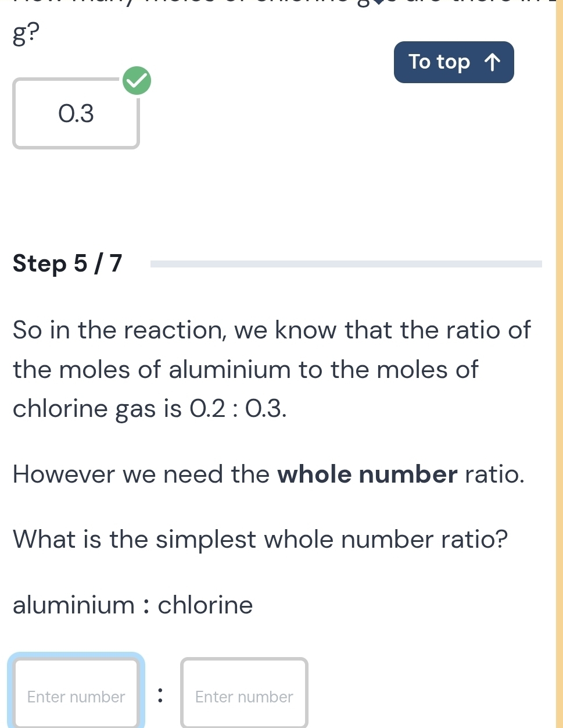This screenshot has height=728, width=563.
Task: Click the "aluminium" word in the ratio label
Action: click(73, 605)
